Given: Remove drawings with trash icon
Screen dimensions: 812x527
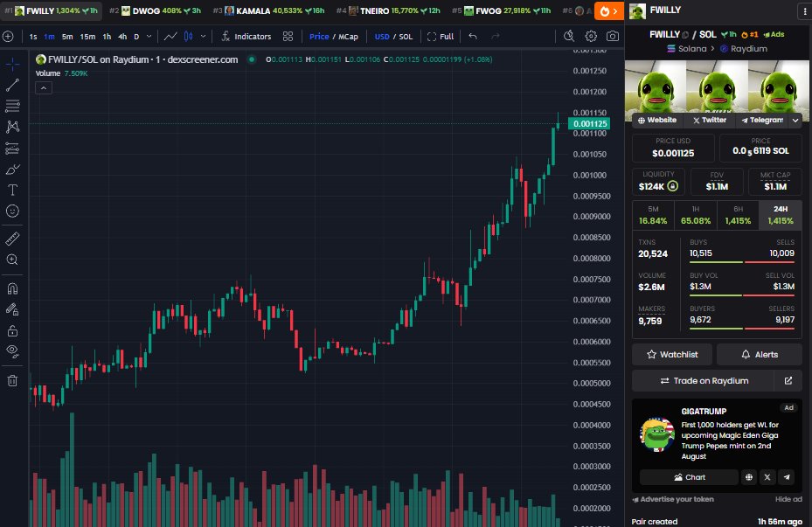Looking at the screenshot, I should click(12, 381).
